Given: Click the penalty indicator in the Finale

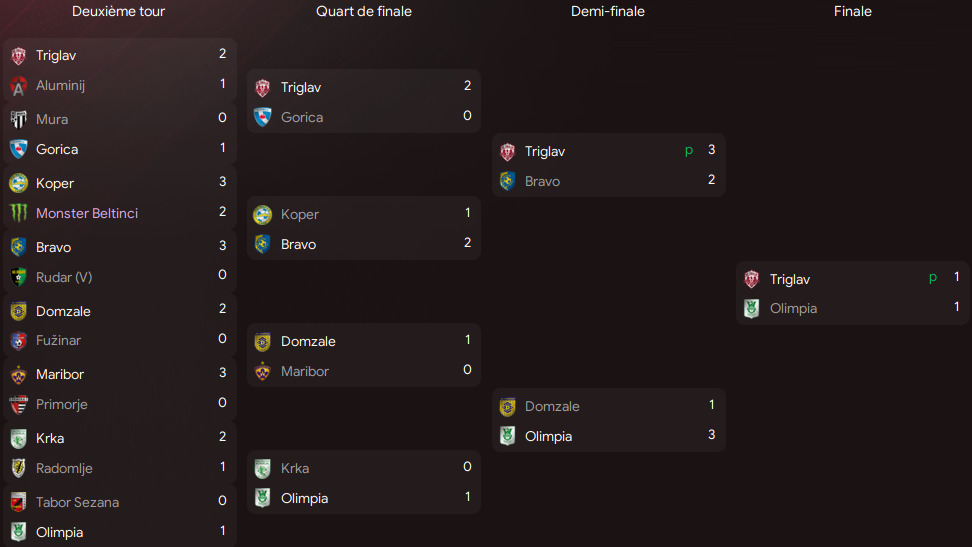Looking at the screenshot, I should (933, 278).
